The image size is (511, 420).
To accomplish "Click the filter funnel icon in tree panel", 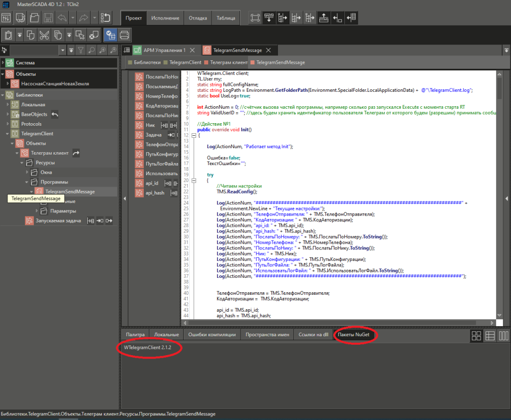I will [x=81, y=50].
